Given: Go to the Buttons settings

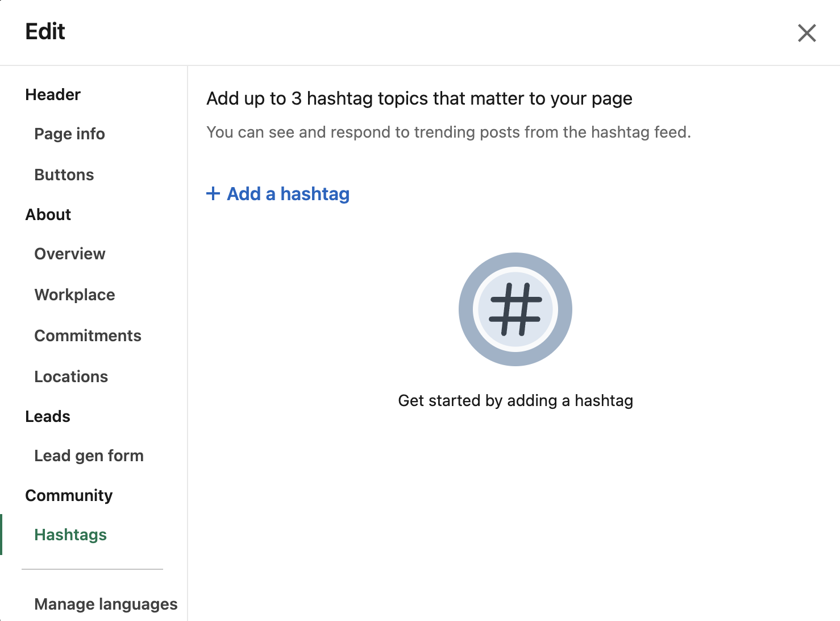Looking at the screenshot, I should (x=64, y=175).
